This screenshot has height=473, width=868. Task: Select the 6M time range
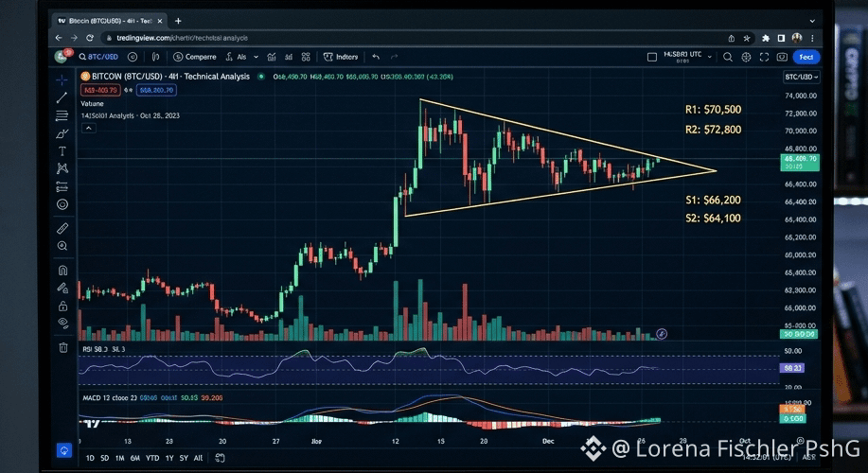(135, 458)
